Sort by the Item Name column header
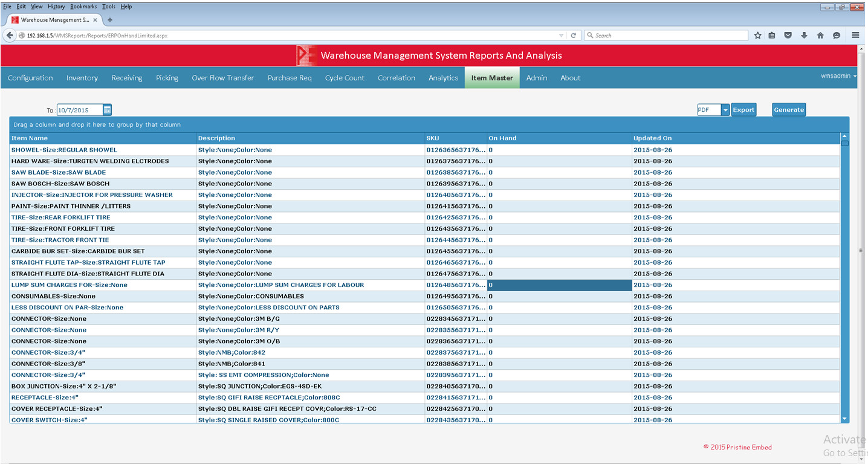Viewport: 868px width, 464px height. click(x=103, y=138)
